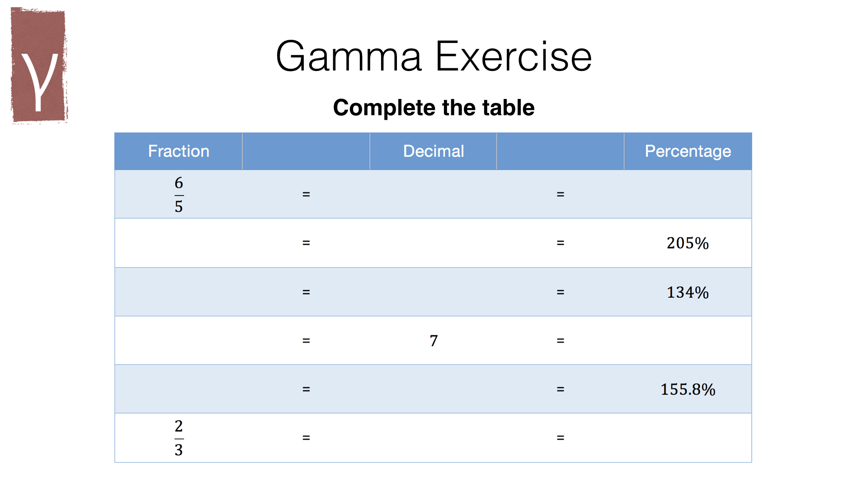Screen dimensions: 868x488
Task: Click the empty decimal cell in the 134% row
Action: click(x=433, y=292)
